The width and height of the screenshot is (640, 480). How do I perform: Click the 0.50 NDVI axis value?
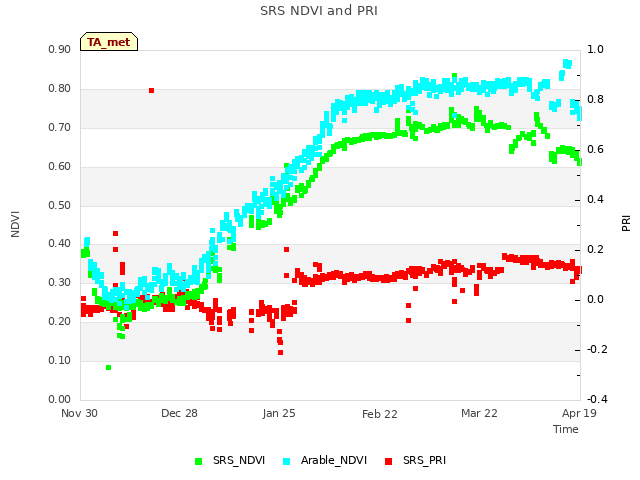pos(60,205)
